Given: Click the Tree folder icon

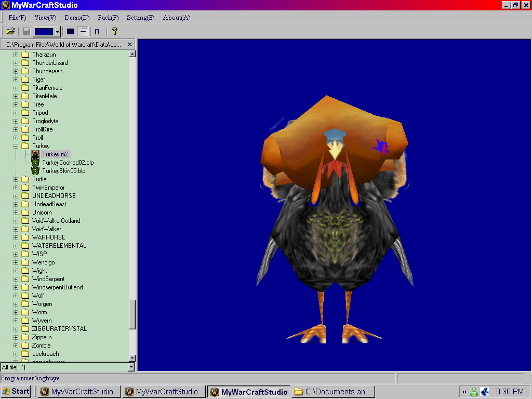Looking at the screenshot, I should (x=25, y=104).
